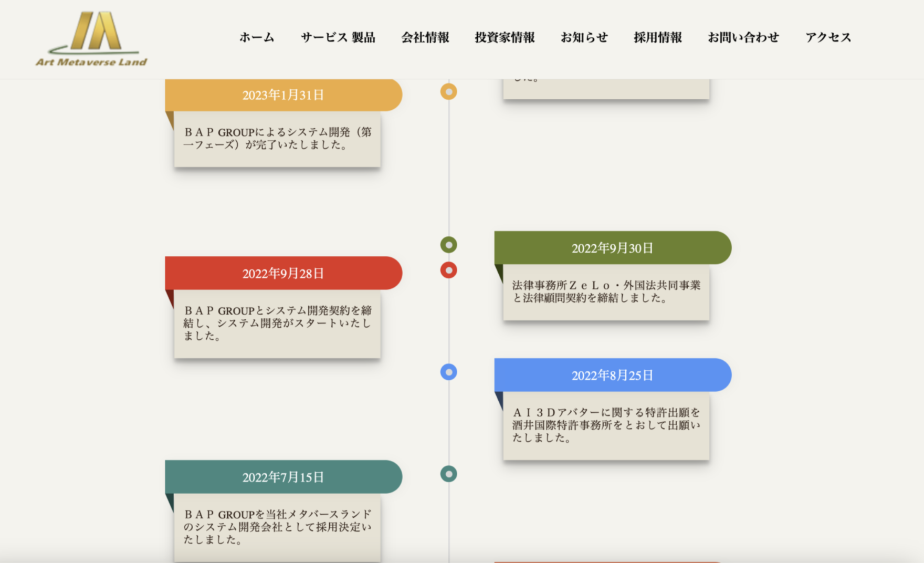The image size is (924, 563).
Task: Click the blue timeline dot marker
Action: [x=448, y=372]
